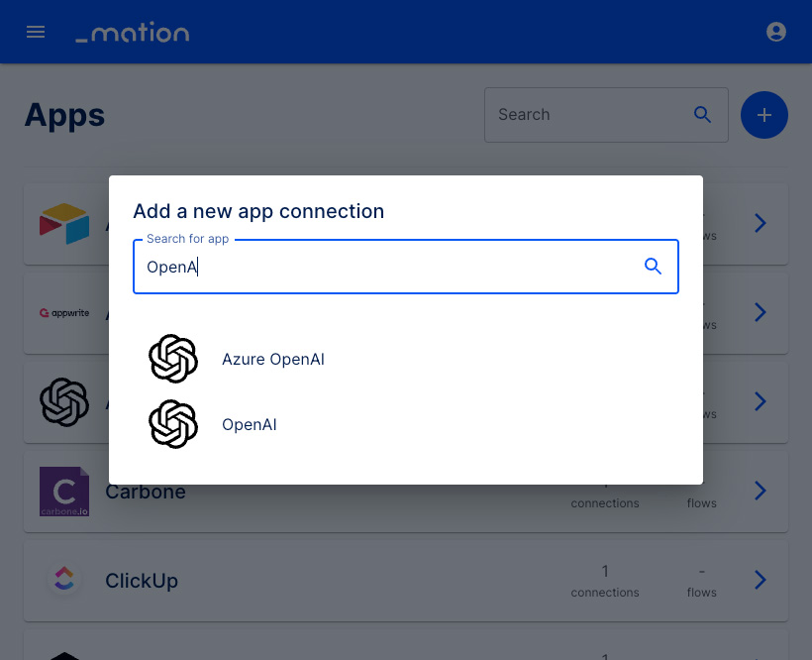Click the _mation logo in the header

click(133, 32)
